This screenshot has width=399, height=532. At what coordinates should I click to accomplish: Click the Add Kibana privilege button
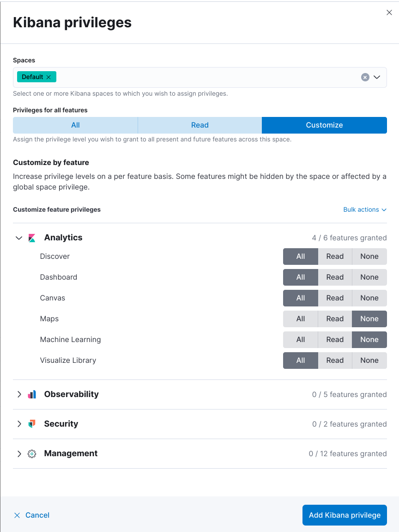345,515
